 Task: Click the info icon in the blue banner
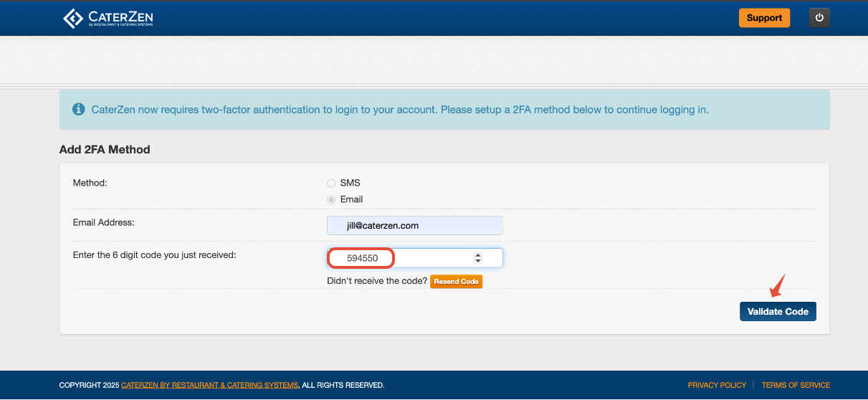[79, 110]
